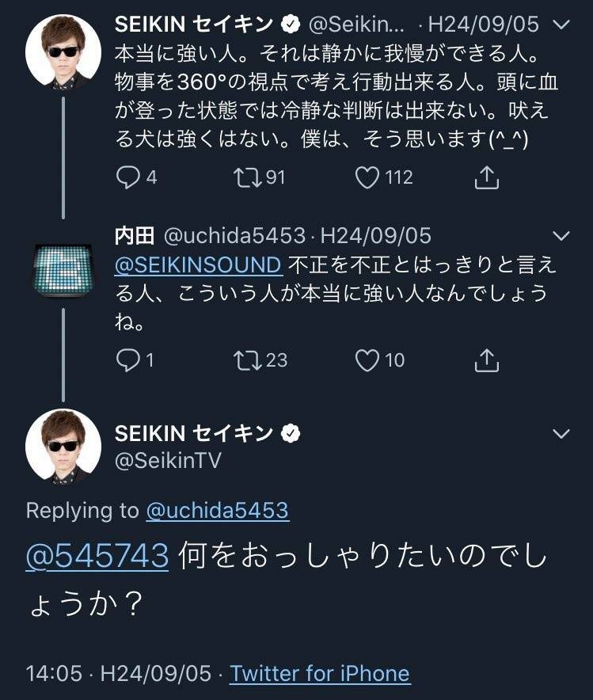Like 内田's tweet with 10 likes
Screen dimensions: 593x700
pyautogui.click(x=367, y=361)
